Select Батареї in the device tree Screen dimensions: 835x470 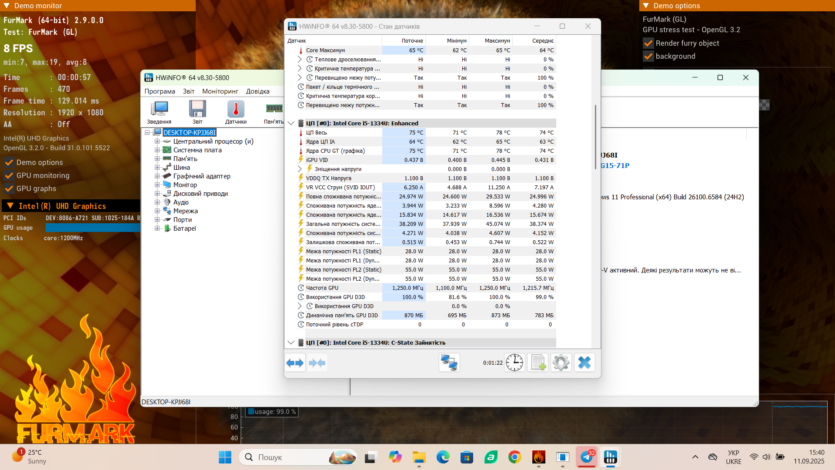[184, 228]
